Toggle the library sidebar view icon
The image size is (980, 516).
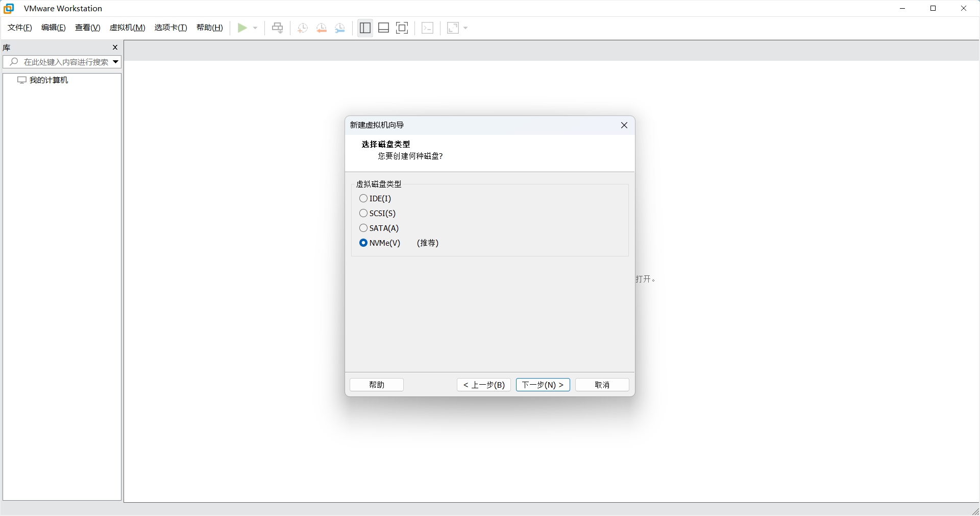pyautogui.click(x=365, y=28)
